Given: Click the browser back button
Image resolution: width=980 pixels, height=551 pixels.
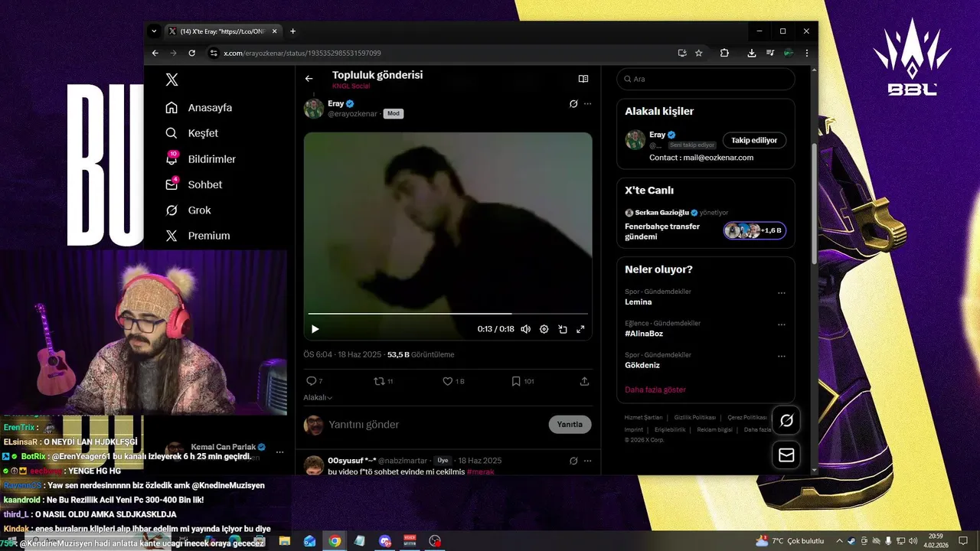Looking at the screenshot, I should click(155, 53).
